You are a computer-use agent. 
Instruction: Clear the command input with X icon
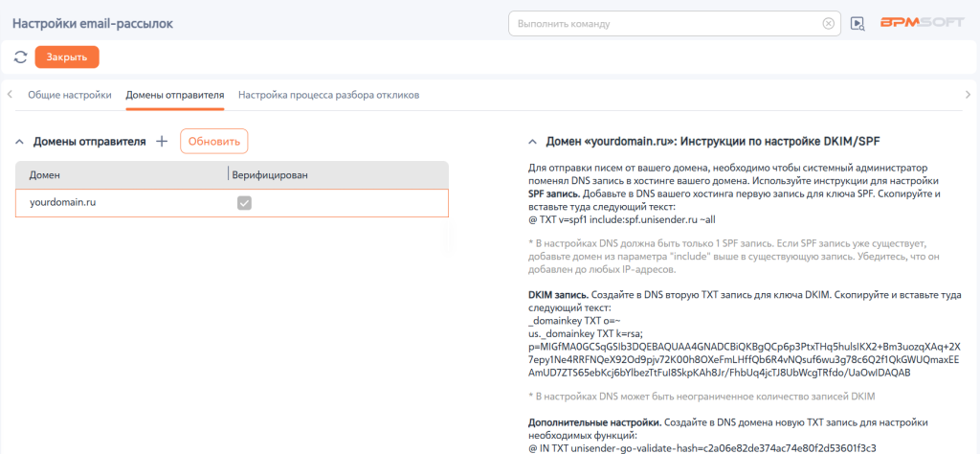pos(828,24)
